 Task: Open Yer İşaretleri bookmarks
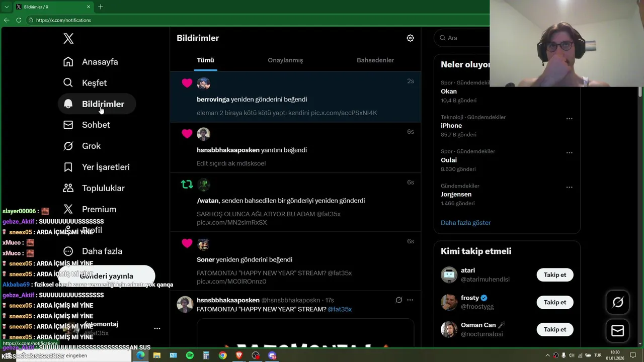pos(96,167)
